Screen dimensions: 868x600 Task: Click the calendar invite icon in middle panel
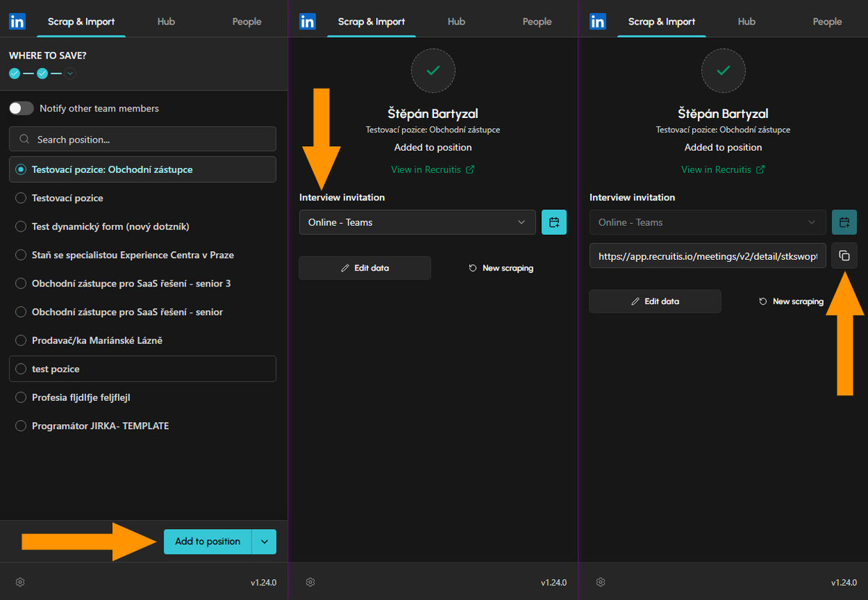tap(554, 222)
